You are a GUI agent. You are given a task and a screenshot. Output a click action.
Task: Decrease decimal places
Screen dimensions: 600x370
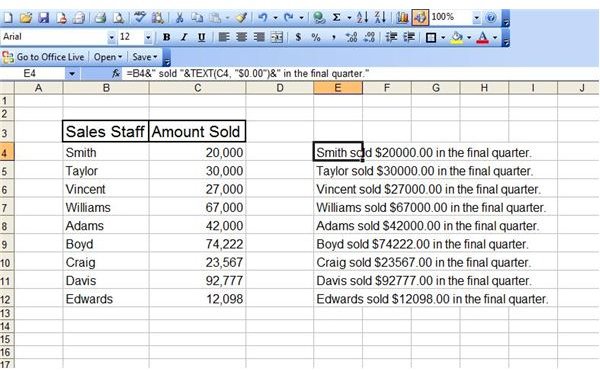point(369,37)
